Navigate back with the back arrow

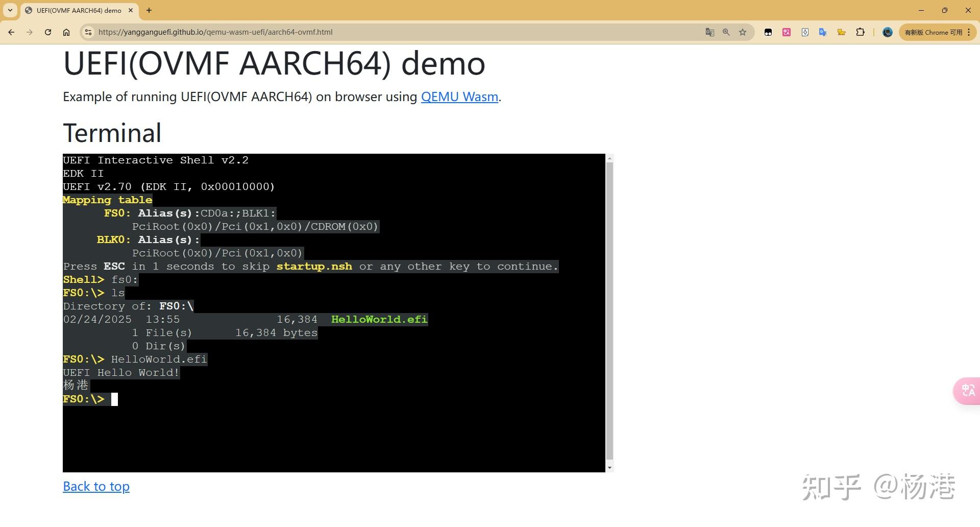click(x=11, y=32)
